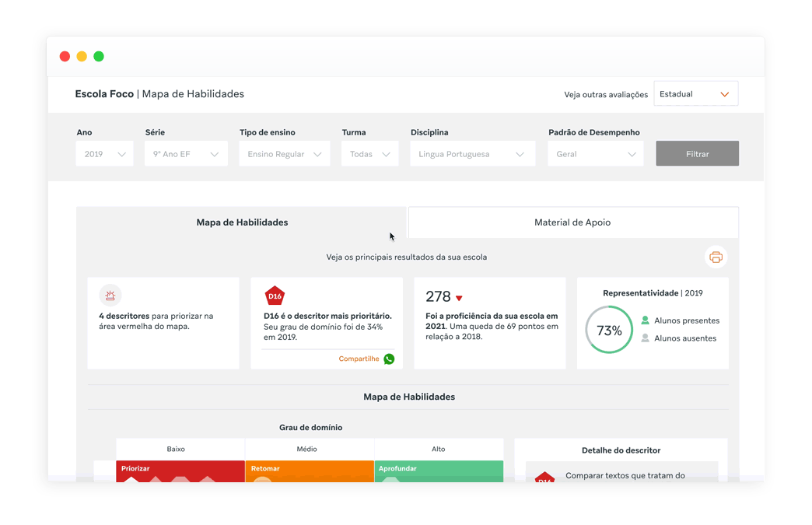The width and height of the screenshot is (812, 525).
Task: Click the Grau de domínio label
Action: click(x=310, y=427)
